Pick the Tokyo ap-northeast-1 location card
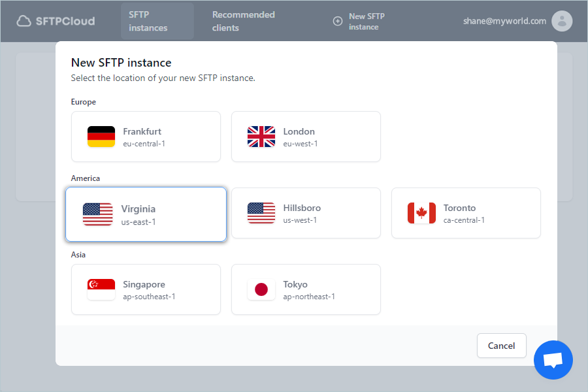This screenshot has height=392, width=588. 306,289
